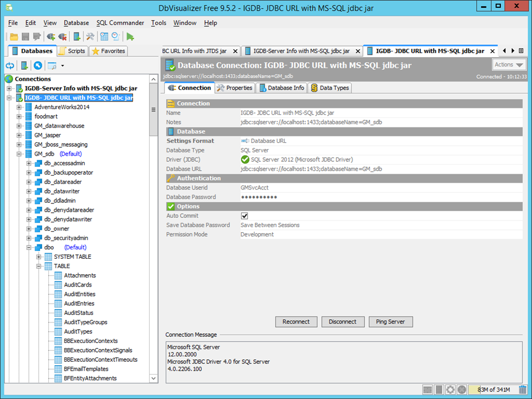The height and width of the screenshot is (399, 532).
Task: Click the trash can garbage collection icon
Action: pyautogui.click(x=523, y=390)
